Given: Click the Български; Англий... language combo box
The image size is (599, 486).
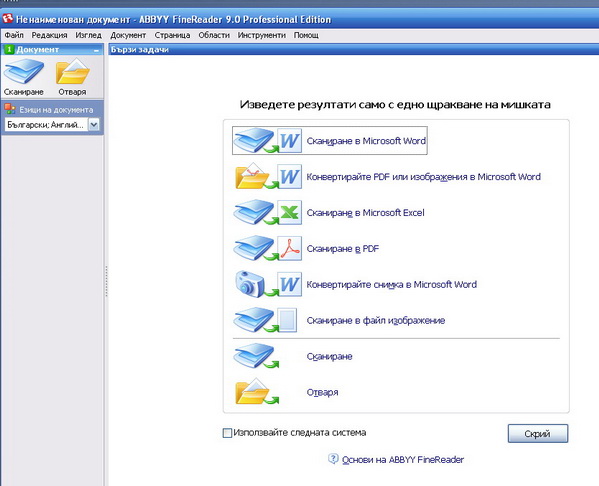Looking at the screenshot, I should tap(52, 125).
